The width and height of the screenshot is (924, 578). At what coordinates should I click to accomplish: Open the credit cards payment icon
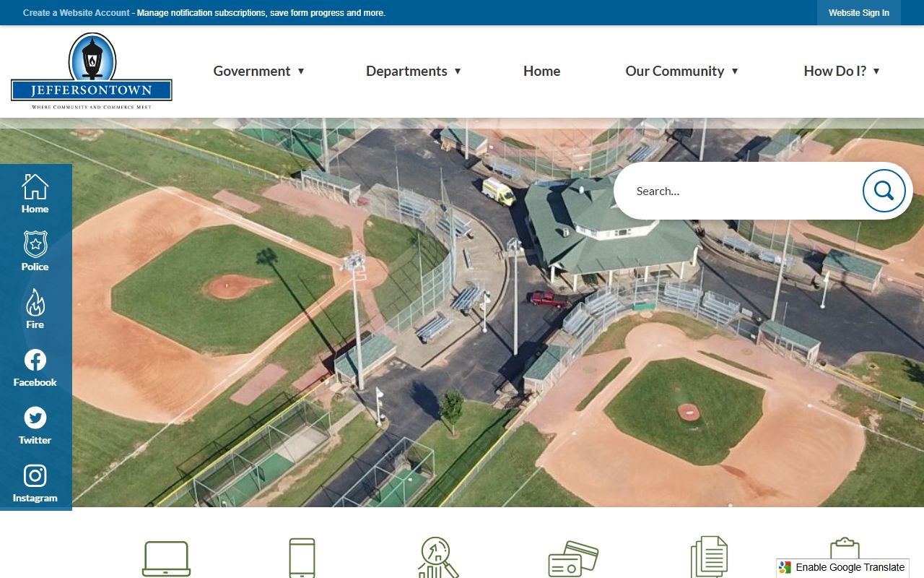[572, 558]
